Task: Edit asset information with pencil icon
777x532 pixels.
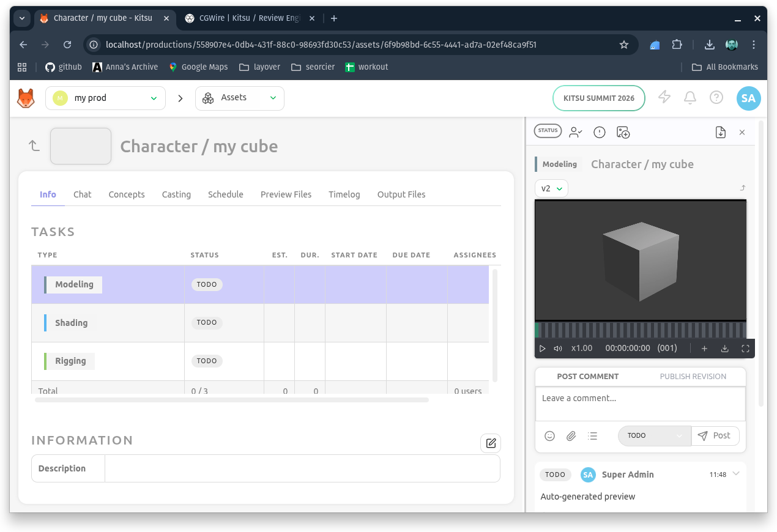Action: (491, 443)
